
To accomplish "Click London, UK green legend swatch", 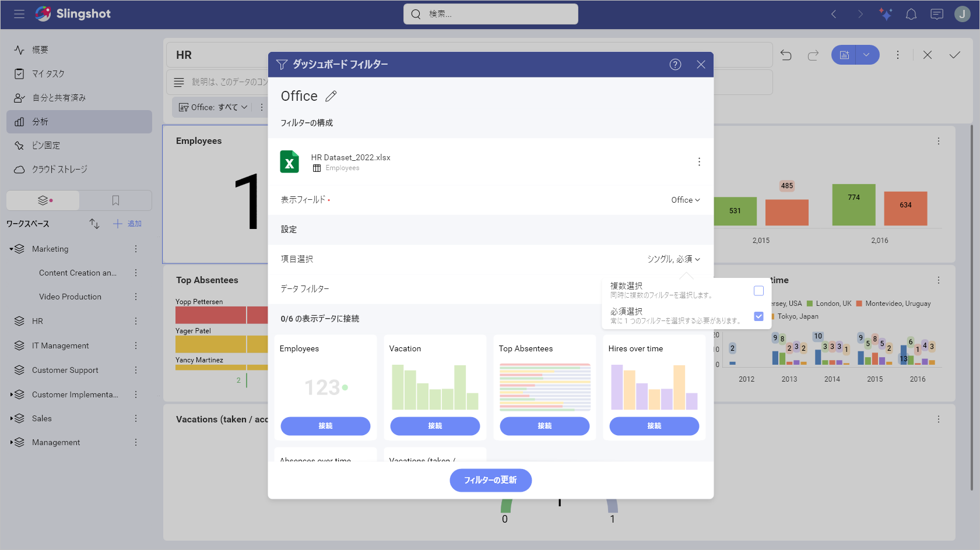I will click(x=810, y=304).
